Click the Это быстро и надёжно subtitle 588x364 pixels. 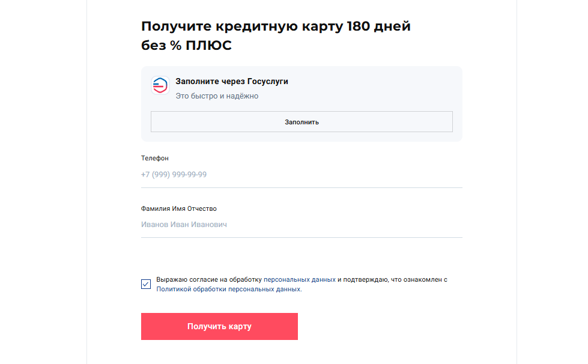pos(217,96)
